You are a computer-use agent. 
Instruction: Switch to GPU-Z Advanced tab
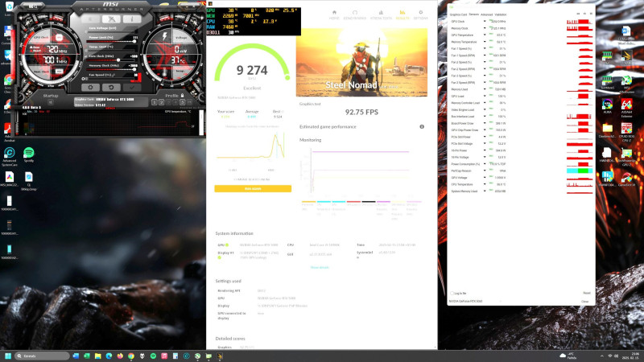(486, 14)
